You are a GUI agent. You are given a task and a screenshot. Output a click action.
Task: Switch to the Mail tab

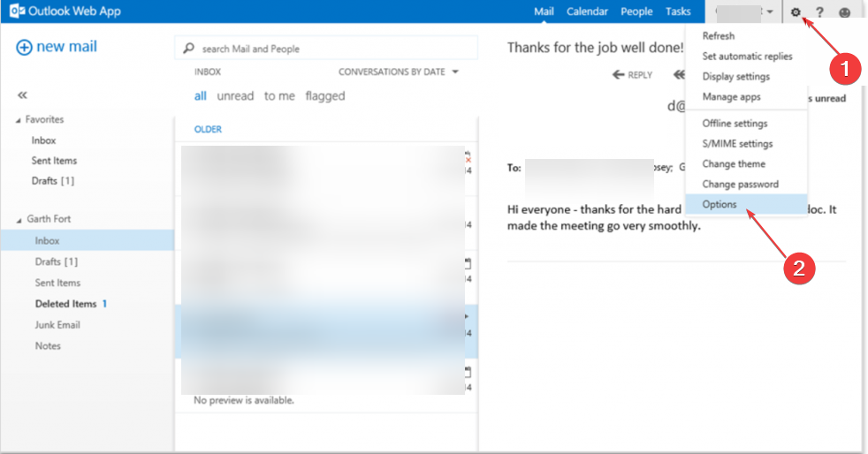(x=544, y=11)
